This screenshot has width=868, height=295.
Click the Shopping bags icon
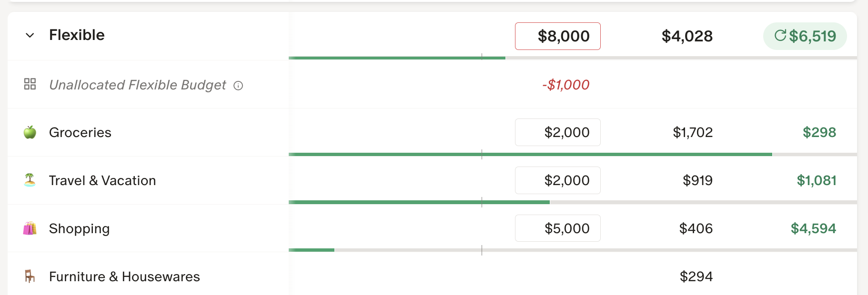pos(30,229)
